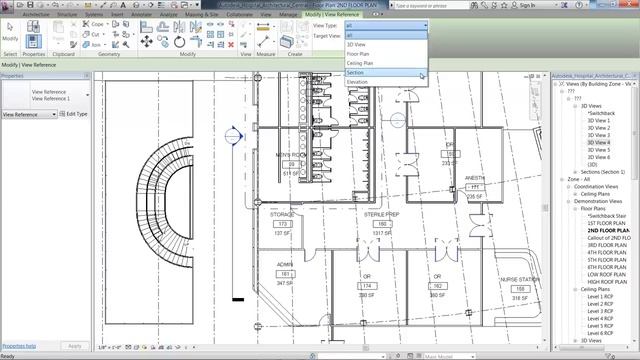Select the Offset tool

click(x=163, y=27)
